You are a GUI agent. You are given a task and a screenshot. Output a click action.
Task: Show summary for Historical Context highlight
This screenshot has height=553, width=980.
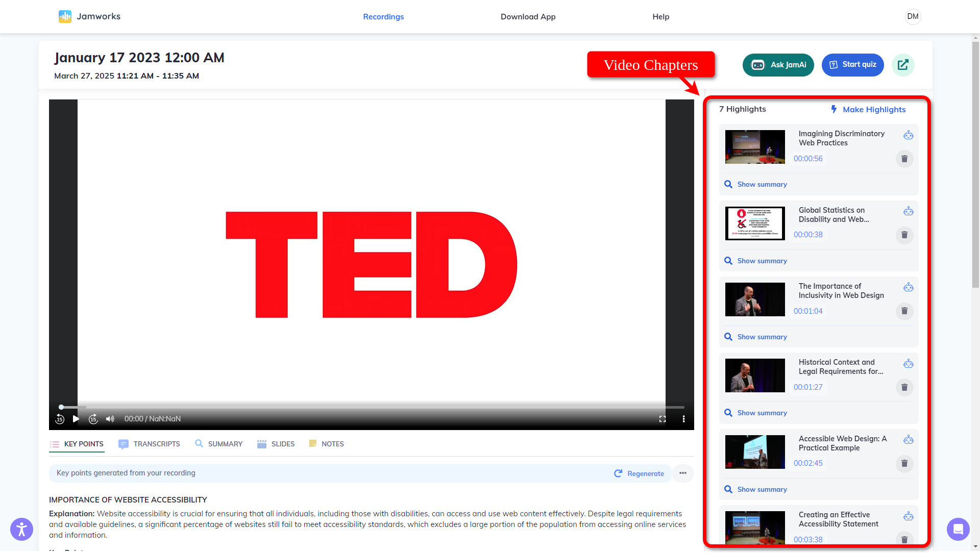click(755, 413)
